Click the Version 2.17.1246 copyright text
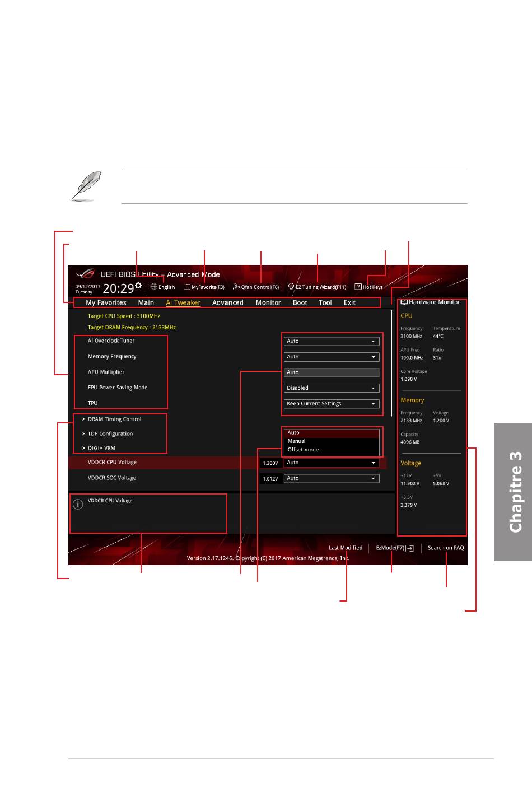Screen dimensions: 532x802 point(268,558)
